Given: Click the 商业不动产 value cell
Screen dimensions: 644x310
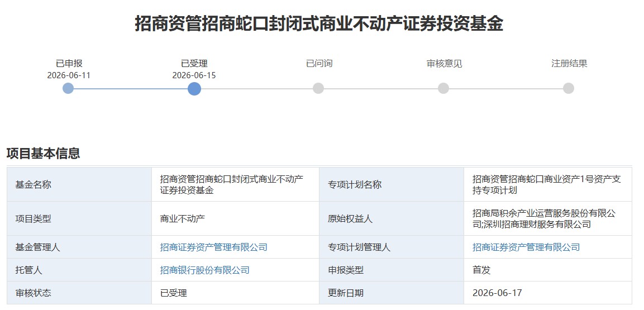Looking at the screenshot, I should point(235,218).
